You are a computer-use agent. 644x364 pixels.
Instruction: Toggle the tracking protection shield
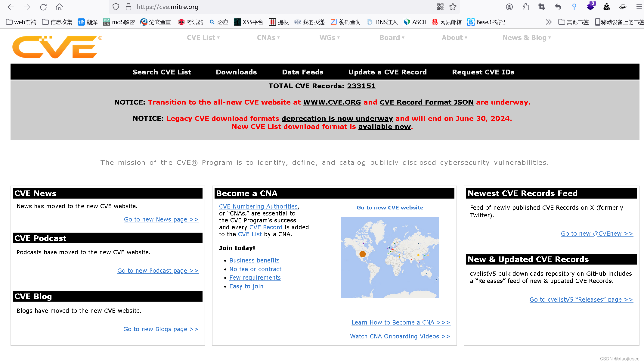tap(115, 7)
